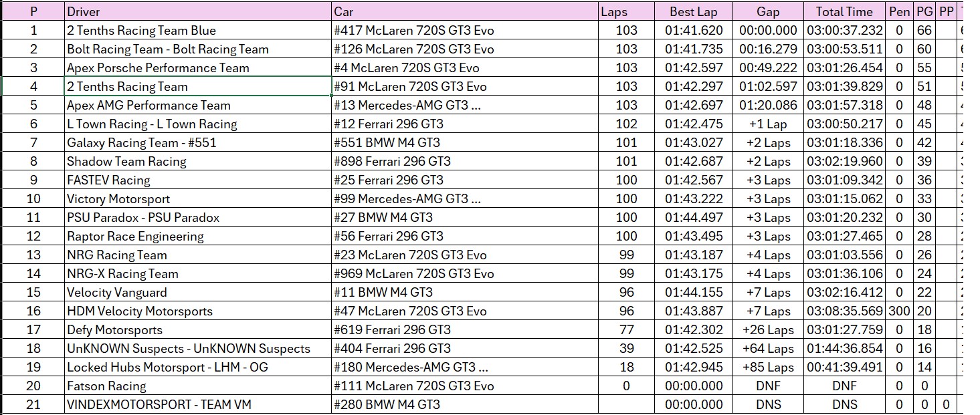
Task: Click car cell #4 McLaren 720S GT3 Evo
Action: pos(465,67)
